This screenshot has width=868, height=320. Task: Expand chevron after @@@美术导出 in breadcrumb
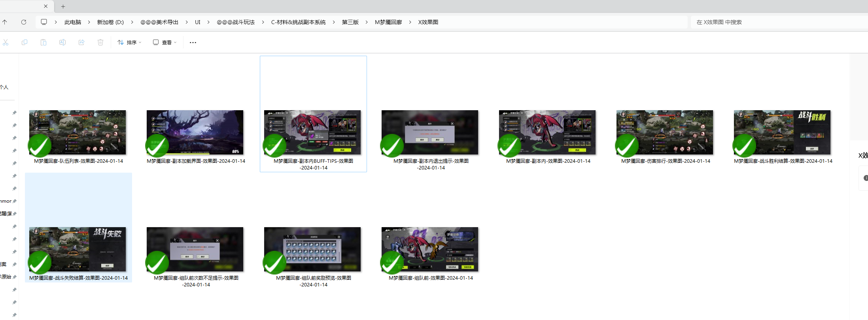tap(187, 22)
